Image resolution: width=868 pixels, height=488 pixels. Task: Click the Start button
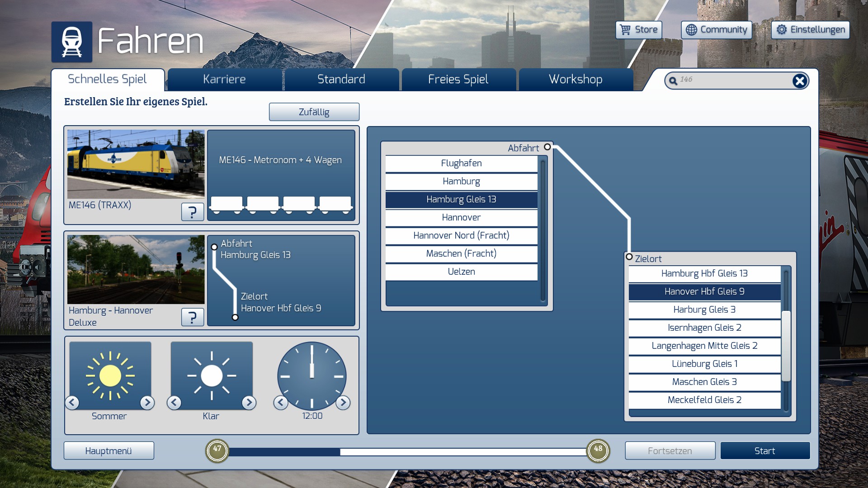click(764, 451)
